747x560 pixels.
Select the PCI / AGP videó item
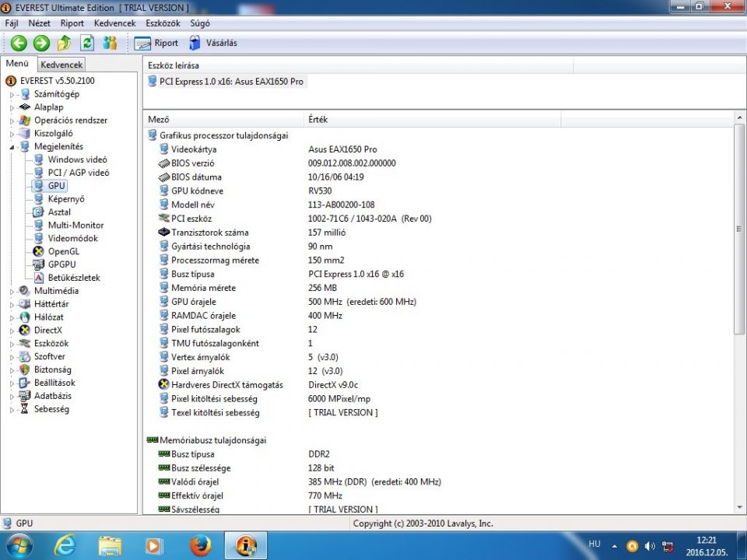click(78, 173)
